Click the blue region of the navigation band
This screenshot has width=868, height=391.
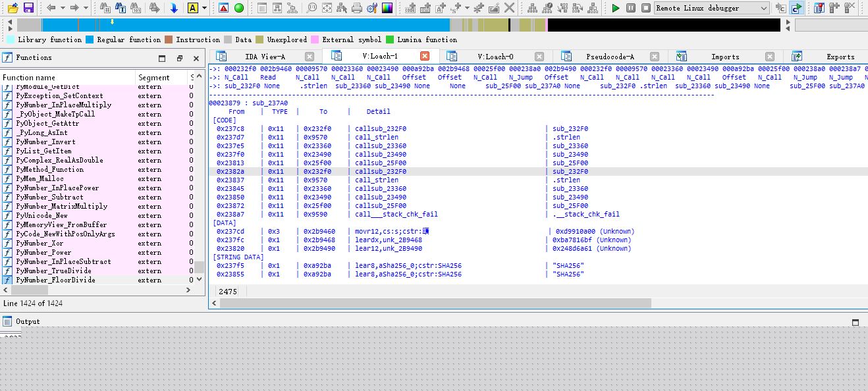coord(246,25)
